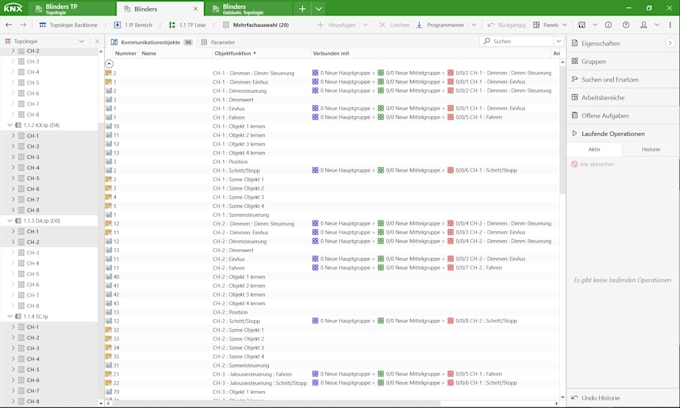Close the active Blinders tab
Viewport: 680px width, 408px height.
pos(196,9)
